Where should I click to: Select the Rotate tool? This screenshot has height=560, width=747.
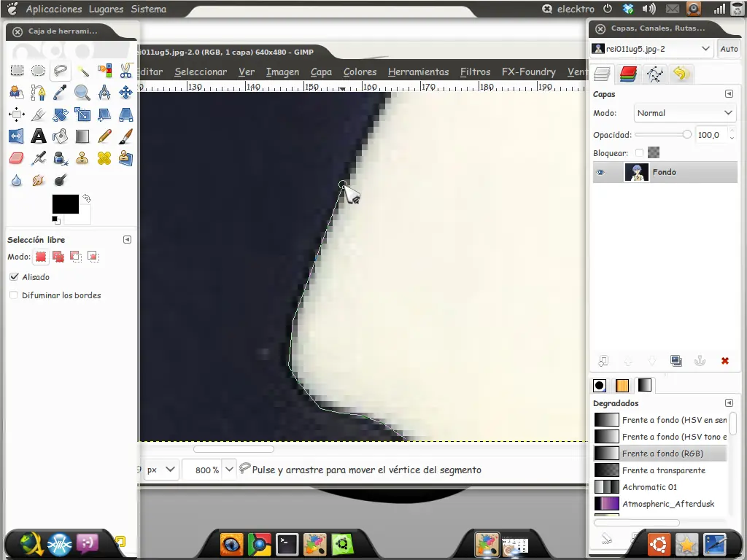60,114
